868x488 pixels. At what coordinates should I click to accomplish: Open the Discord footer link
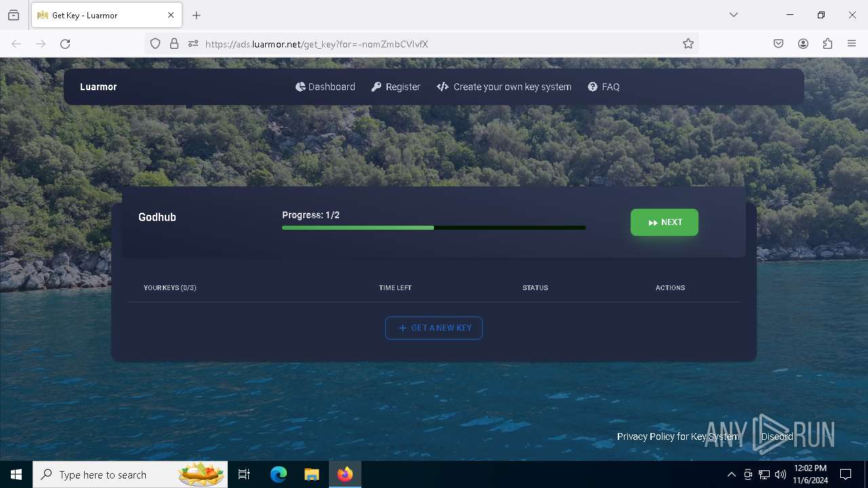point(777,436)
